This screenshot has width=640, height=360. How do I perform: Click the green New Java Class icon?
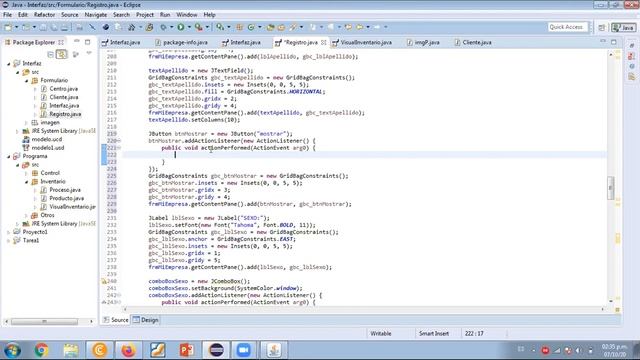pyautogui.click(x=251, y=27)
